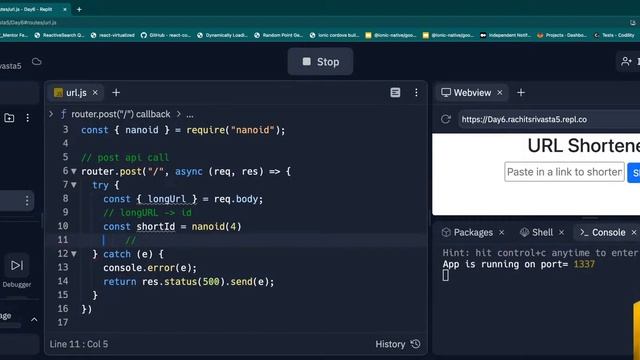
Task: Open selected file's three-dot menu in sidebar
Action: [27, 200]
